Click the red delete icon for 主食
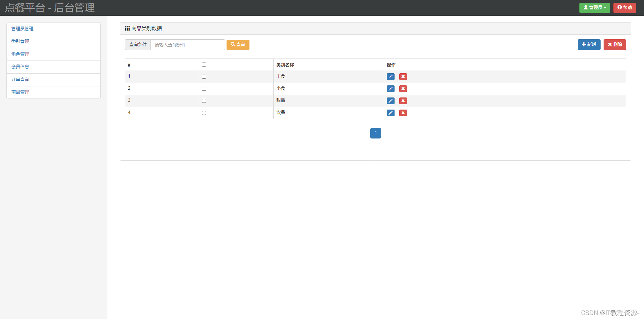The height and width of the screenshot is (319, 644). coord(403,77)
